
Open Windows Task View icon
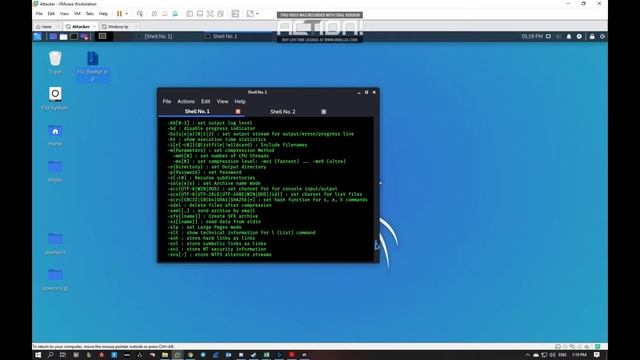point(62,355)
